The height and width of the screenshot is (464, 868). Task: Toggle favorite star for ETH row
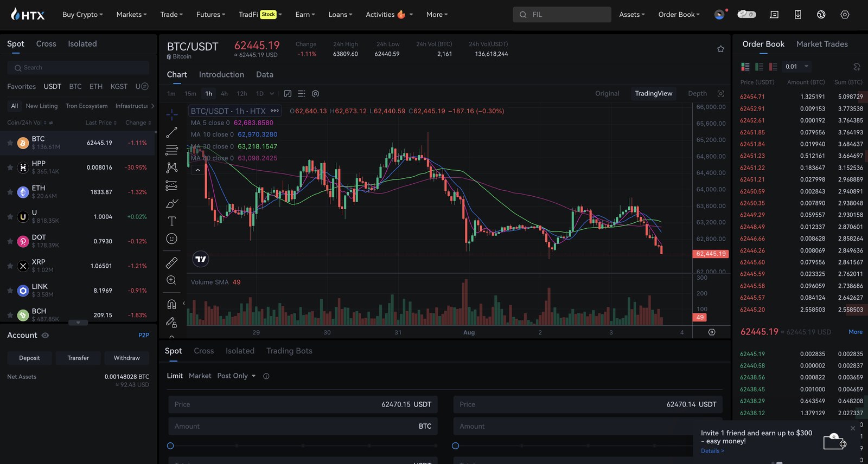(x=10, y=192)
